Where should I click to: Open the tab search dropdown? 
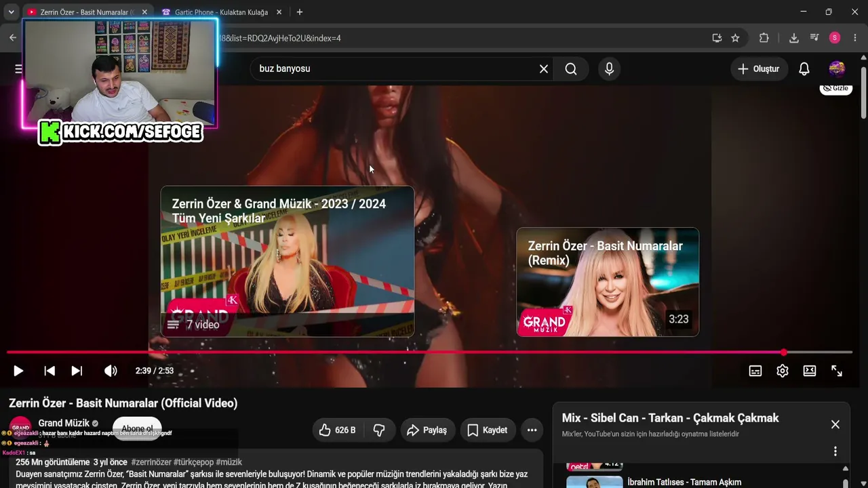click(11, 12)
